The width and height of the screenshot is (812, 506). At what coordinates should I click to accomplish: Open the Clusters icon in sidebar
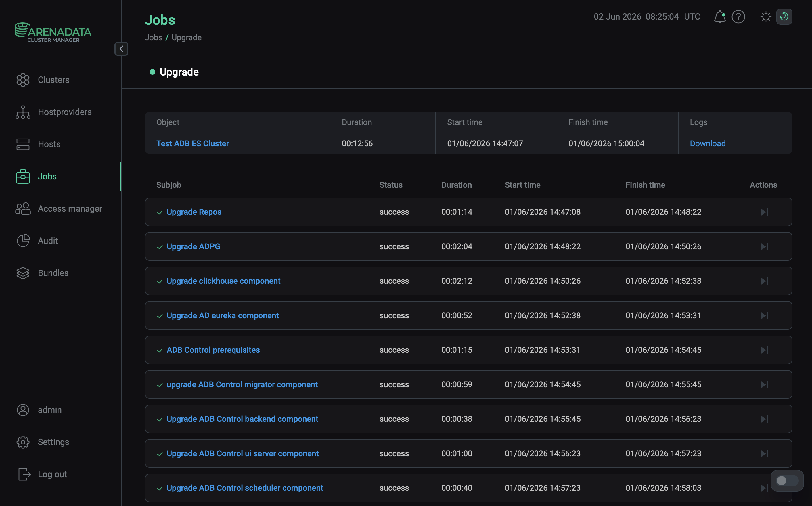click(x=23, y=80)
